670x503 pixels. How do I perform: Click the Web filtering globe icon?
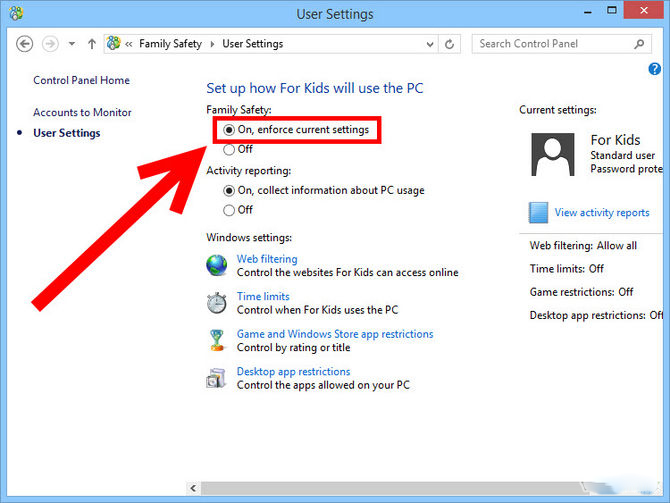point(217,265)
